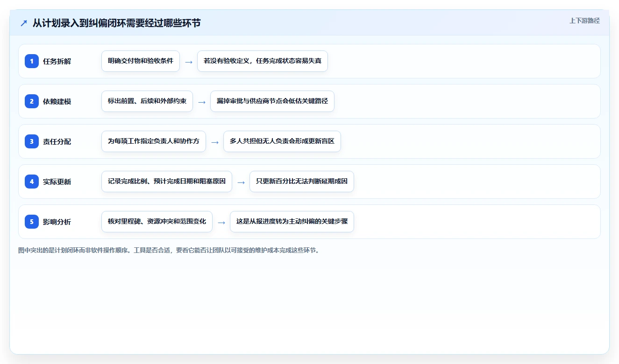Select the 实际更新 step label
The height and width of the screenshot is (364, 619).
pyautogui.click(x=57, y=182)
